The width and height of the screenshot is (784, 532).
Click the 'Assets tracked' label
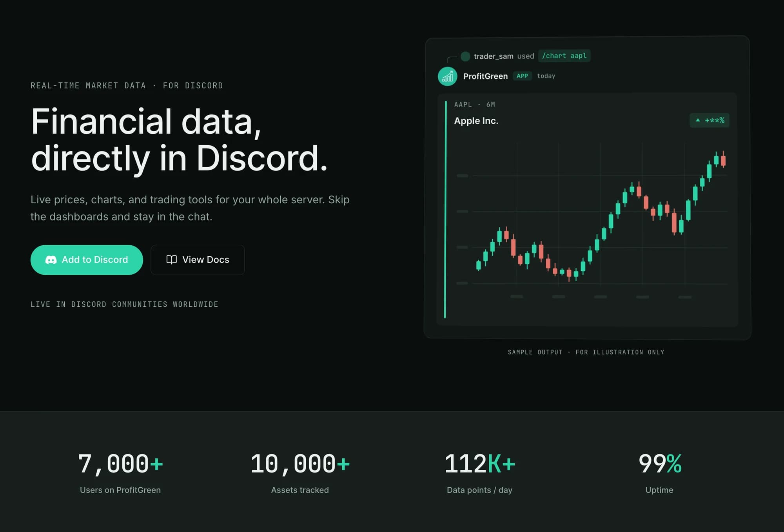coord(300,490)
